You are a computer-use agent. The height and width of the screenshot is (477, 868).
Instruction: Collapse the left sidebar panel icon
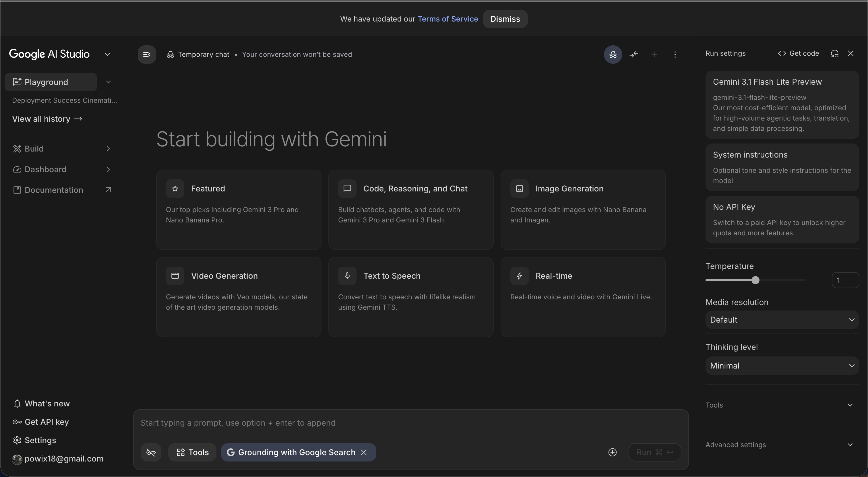coord(147,54)
